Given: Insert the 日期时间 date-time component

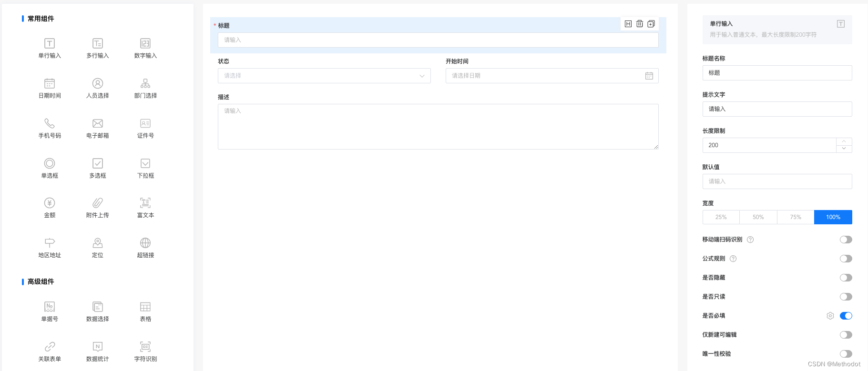Looking at the screenshot, I should [50, 89].
